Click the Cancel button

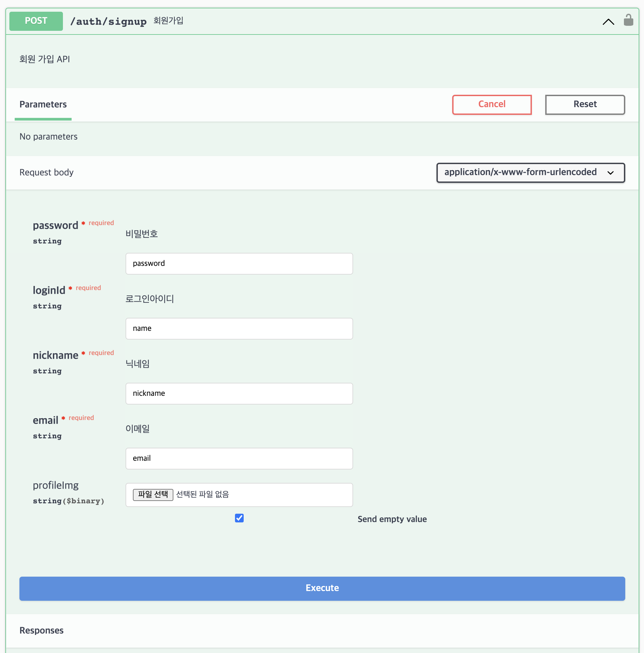click(492, 104)
